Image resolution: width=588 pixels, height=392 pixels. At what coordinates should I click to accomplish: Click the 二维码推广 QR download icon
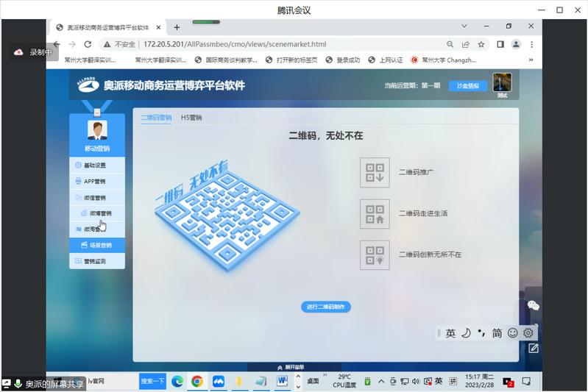pyautogui.click(x=375, y=172)
